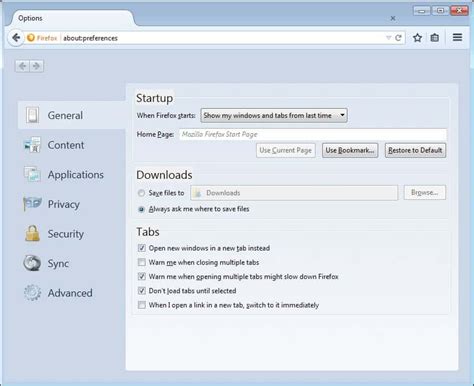
Task: Close the Firefox window
Action: pyautogui.click(x=459, y=11)
